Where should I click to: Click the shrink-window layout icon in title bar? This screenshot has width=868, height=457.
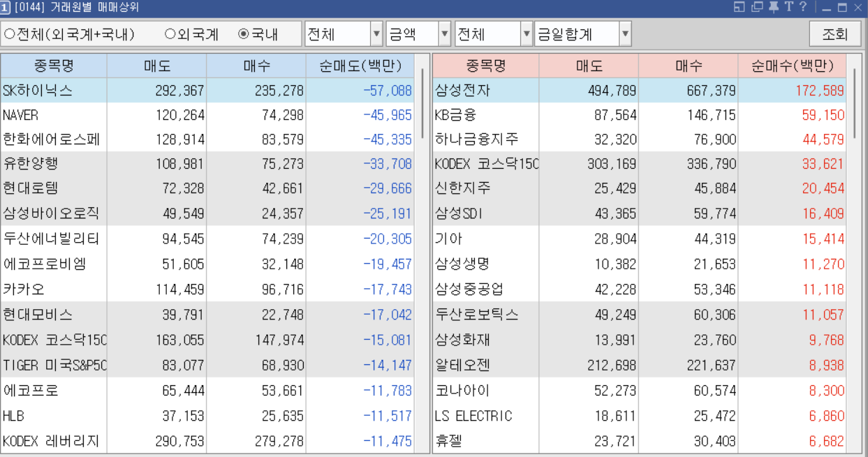(740, 8)
